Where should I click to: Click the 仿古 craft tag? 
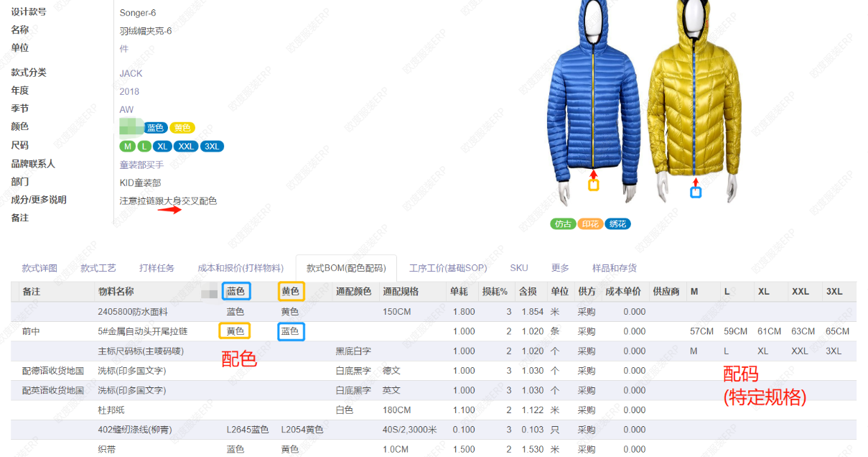(x=563, y=223)
